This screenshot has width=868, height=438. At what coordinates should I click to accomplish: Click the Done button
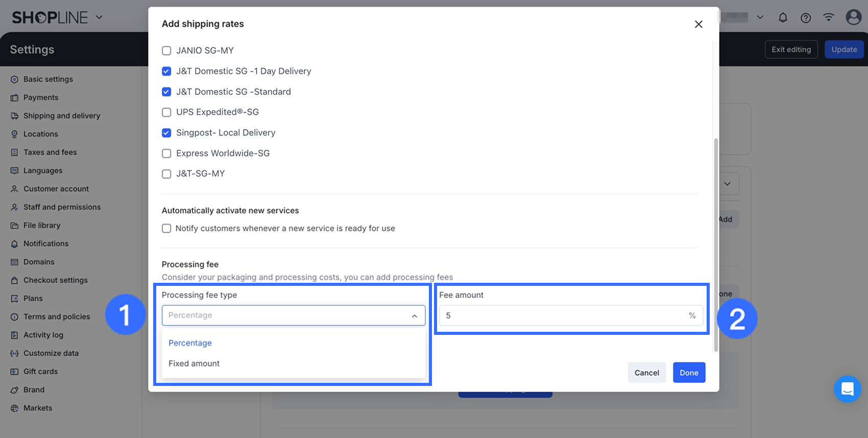689,373
